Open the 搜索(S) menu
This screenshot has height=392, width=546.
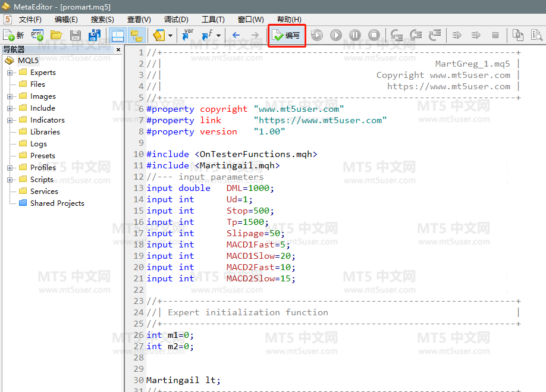[102, 20]
